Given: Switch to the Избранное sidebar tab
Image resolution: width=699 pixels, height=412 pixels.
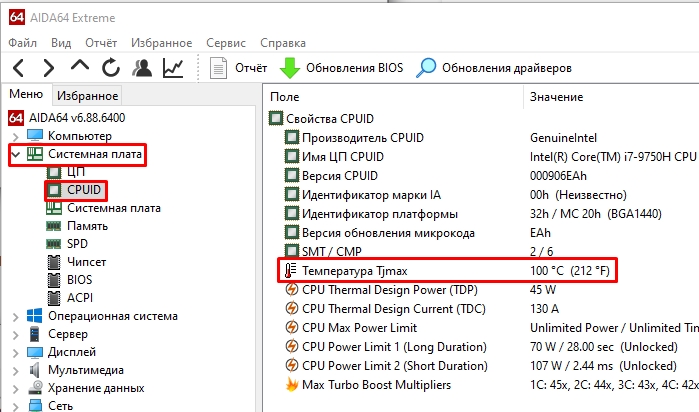Looking at the screenshot, I should [87, 95].
